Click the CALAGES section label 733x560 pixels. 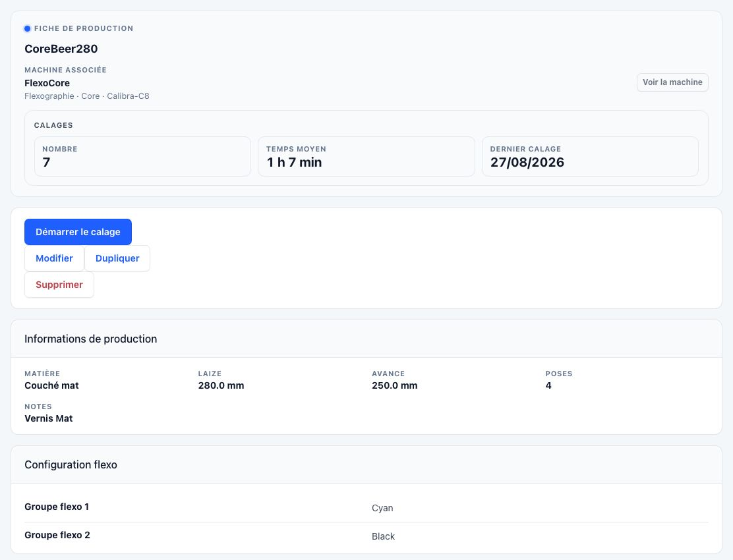pos(53,125)
